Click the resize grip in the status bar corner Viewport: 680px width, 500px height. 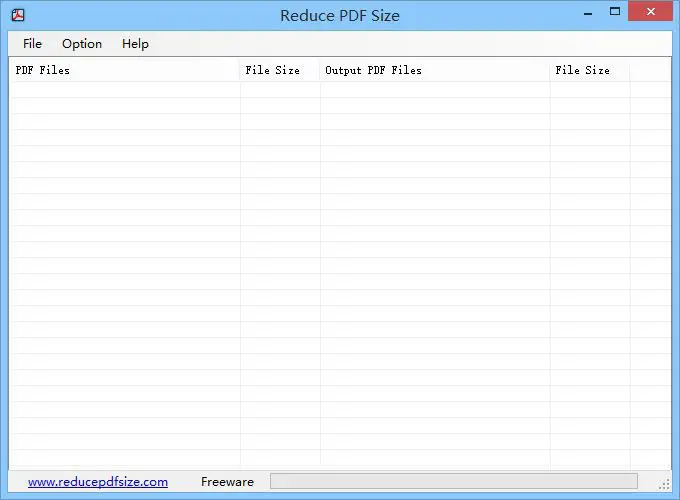664,485
